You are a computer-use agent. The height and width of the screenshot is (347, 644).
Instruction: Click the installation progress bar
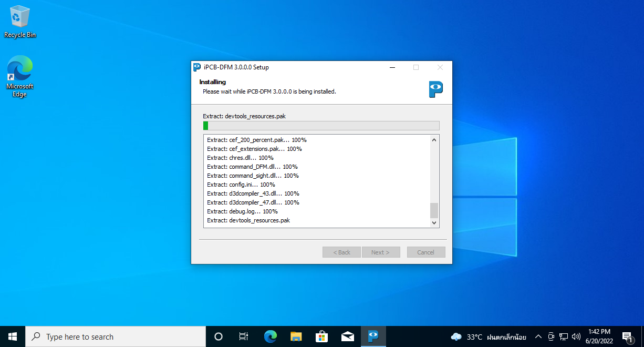tap(321, 126)
